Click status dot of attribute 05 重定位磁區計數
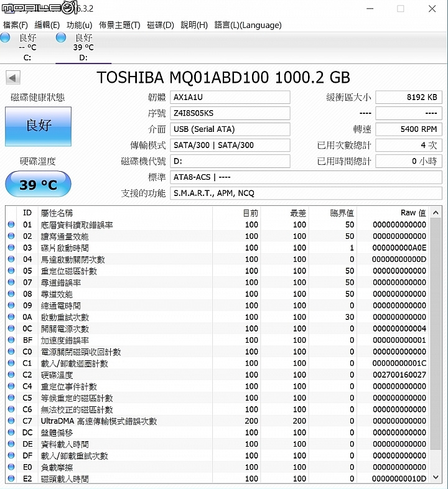 click(11, 271)
